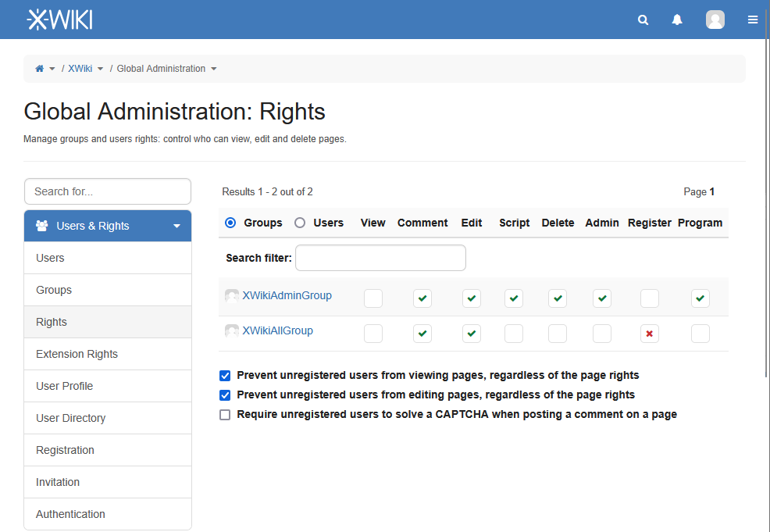Image resolution: width=770 pixels, height=532 pixels.
Task: Uncheck prevent unregistered users from editing pages
Action: 225,395
